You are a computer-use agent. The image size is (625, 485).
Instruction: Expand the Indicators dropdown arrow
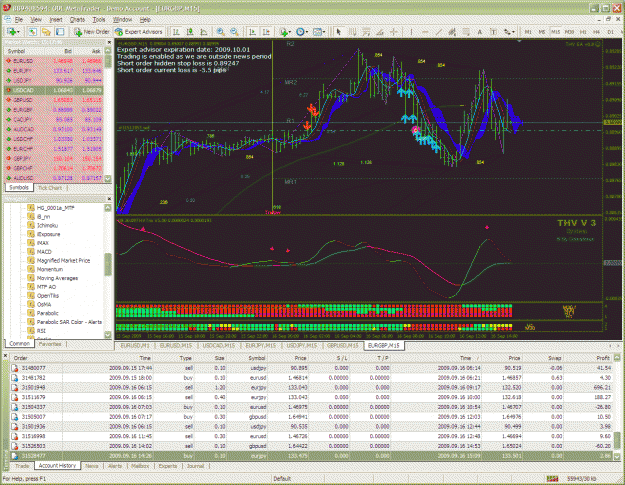(x=289, y=32)
